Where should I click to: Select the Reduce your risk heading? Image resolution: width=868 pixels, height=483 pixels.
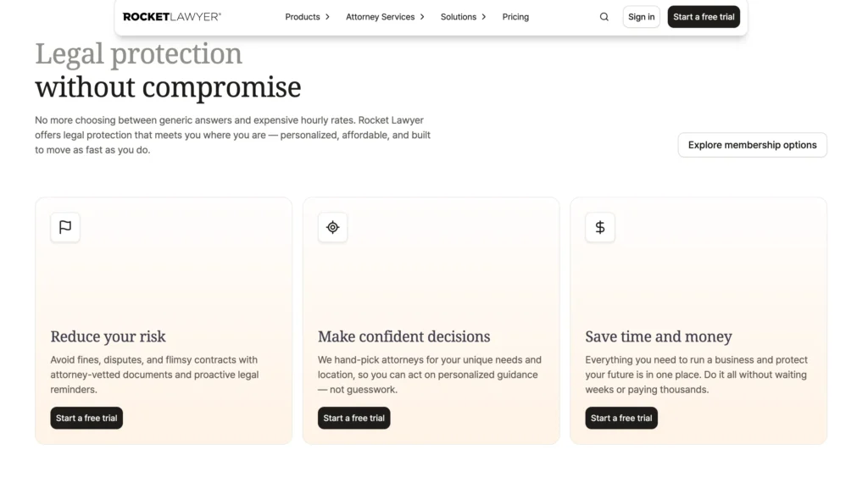[108, 336]
